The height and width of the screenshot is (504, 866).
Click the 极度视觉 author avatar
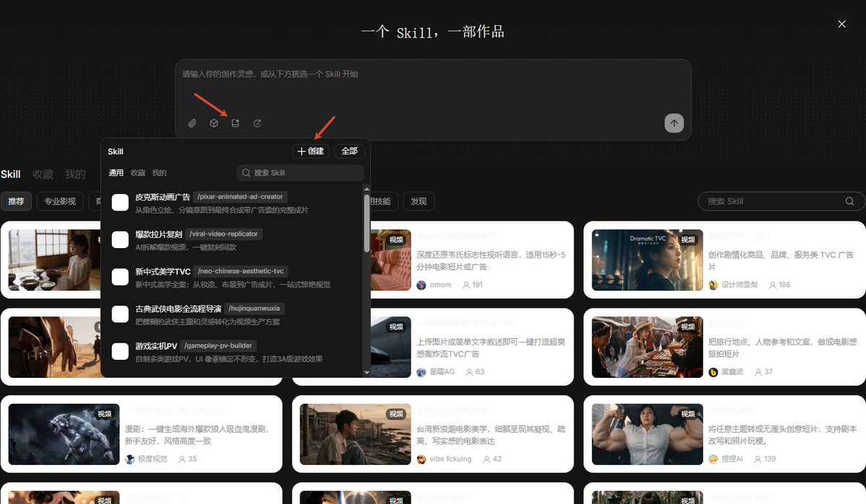(x=130, y=459)
